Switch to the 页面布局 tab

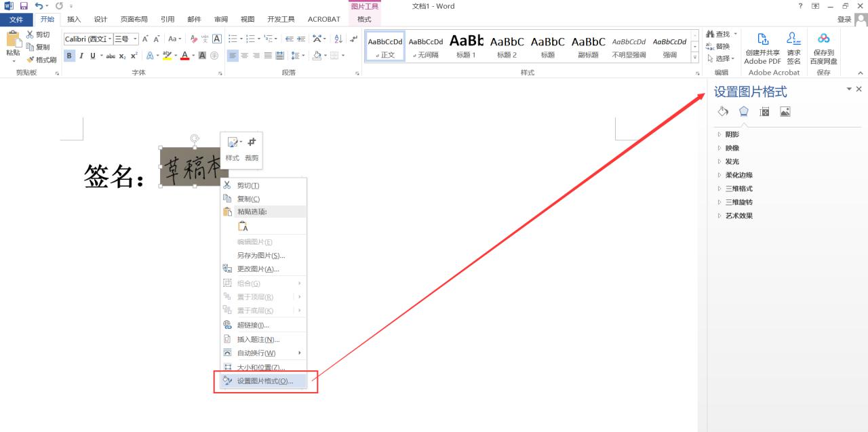pyautogui.click(x=134, y=19)
